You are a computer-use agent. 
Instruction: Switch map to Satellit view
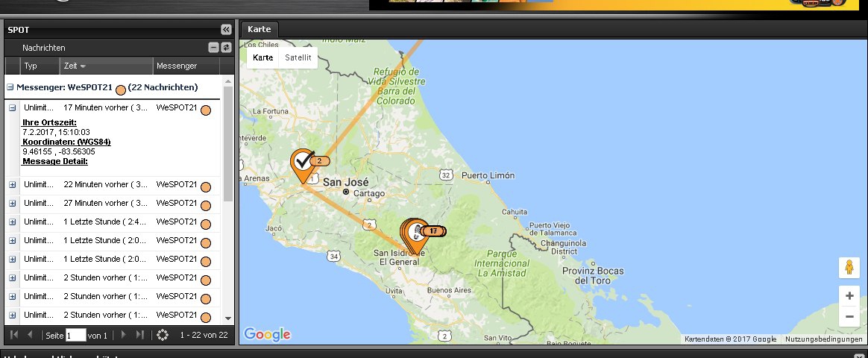pos(298,57)
